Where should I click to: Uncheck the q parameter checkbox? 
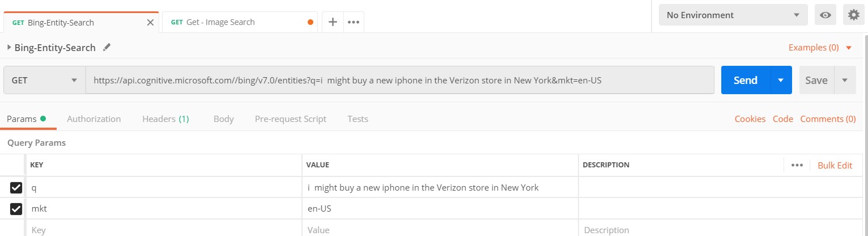point(16,187)
